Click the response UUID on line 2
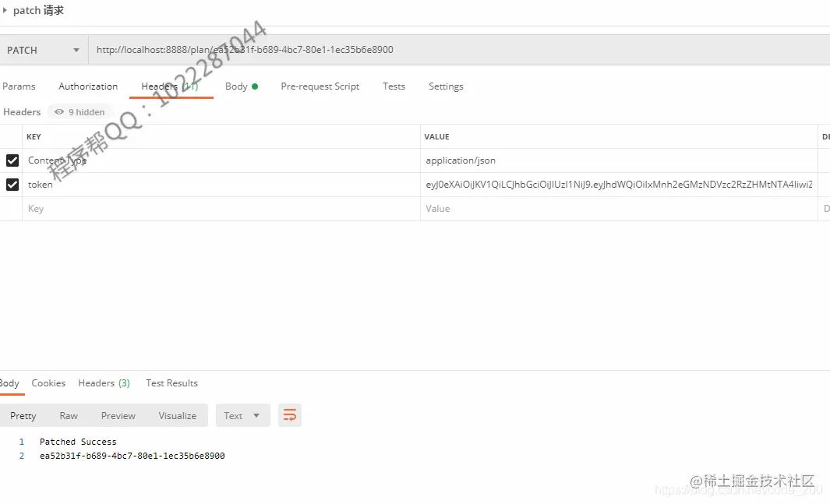This screenshot has width=830, height=504. (132, 456)
